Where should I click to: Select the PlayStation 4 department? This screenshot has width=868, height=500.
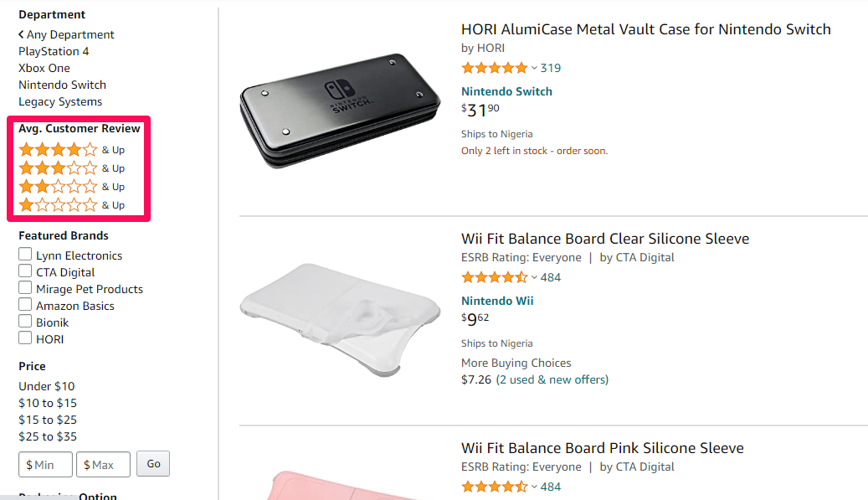(x=53, y=51)
